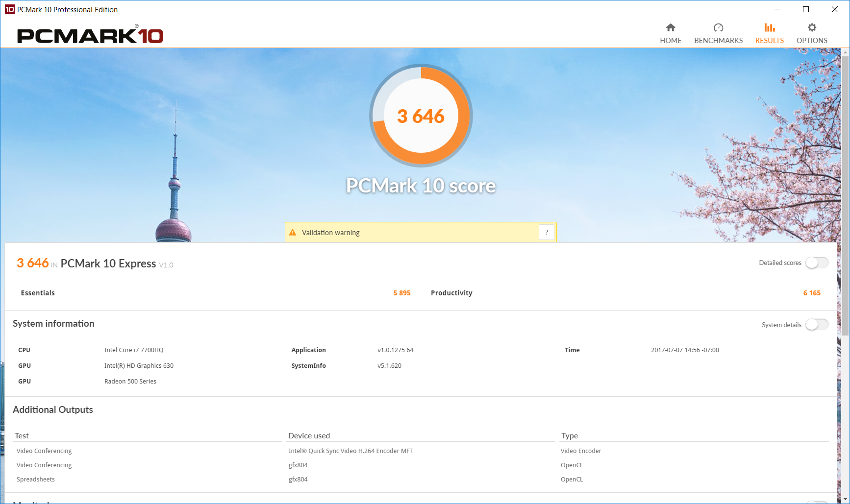
Task: Click the vertical scrollbar thumb
Action: [846, 196]
